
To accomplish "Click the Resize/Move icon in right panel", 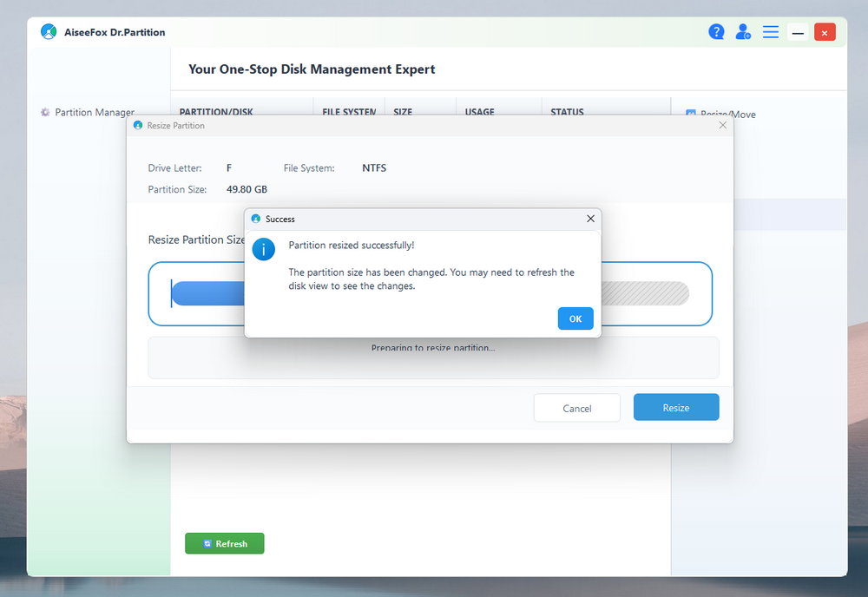I will [x=691, y=114].
